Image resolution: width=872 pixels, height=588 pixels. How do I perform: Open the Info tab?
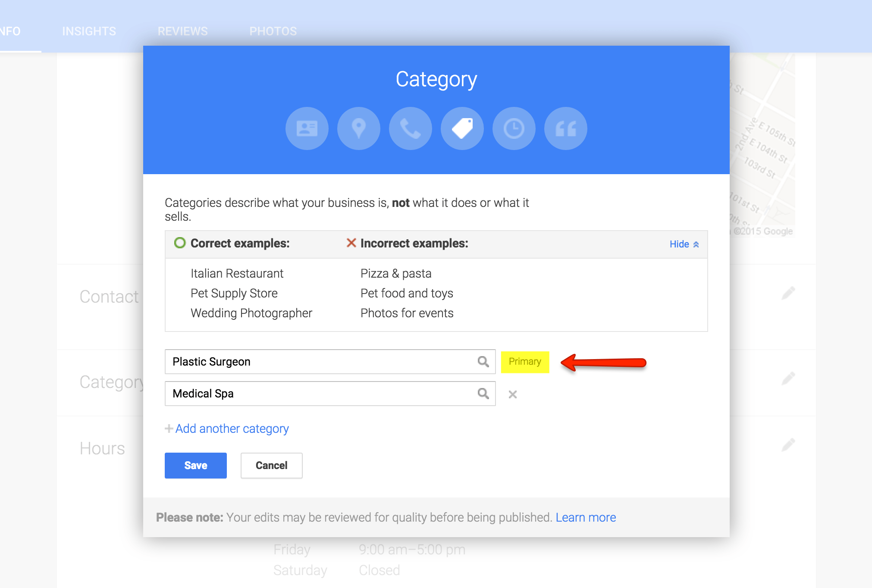click(x=10, y=31)
